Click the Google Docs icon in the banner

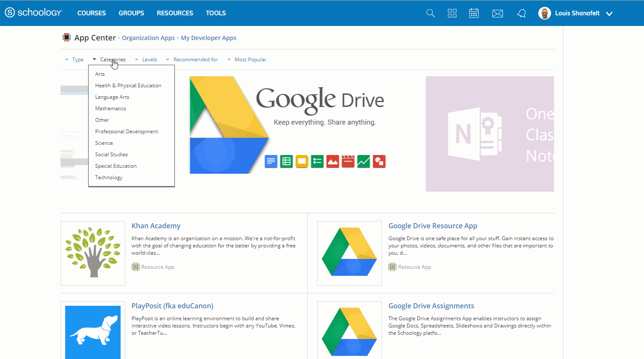tap(271, 161)
